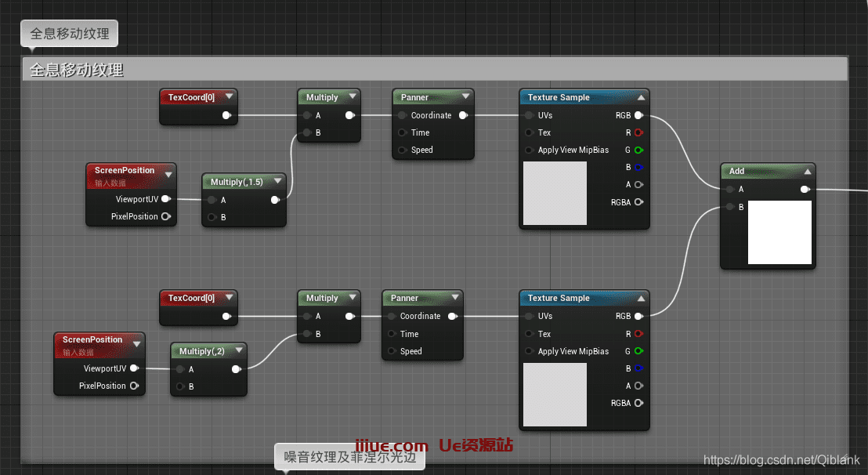868x475 pixels.
Task: Click the B input pin on Multiply(,1.5)
Action: [x=212, y=217]
